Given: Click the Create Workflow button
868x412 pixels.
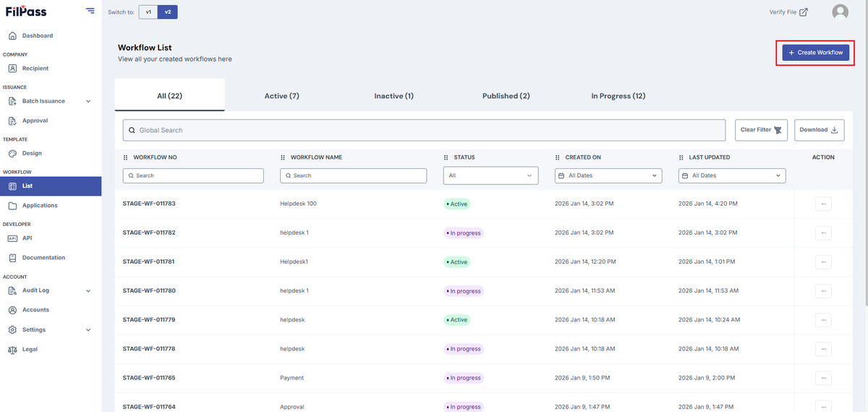Looking at the screenshot, I should pos(816,52).
